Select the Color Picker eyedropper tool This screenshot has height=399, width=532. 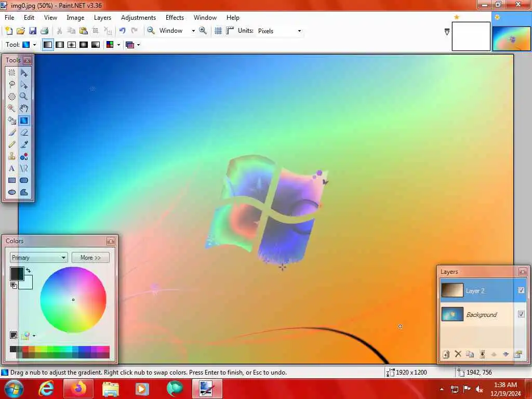click(x=24, y=144)
